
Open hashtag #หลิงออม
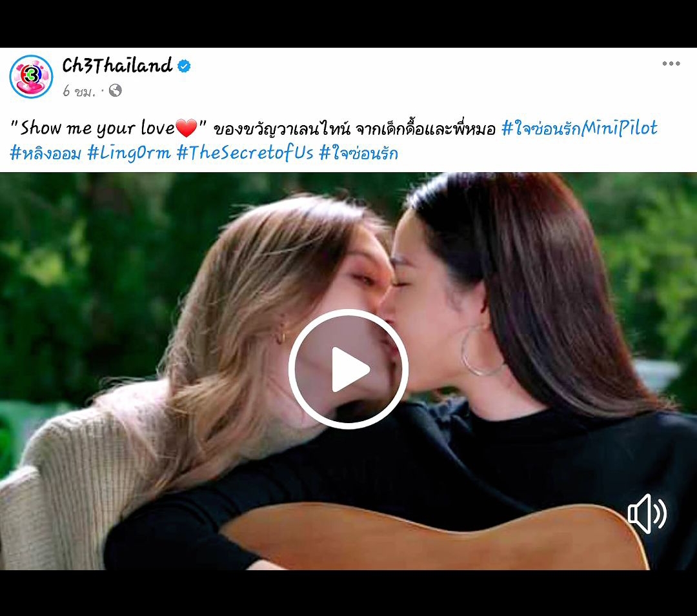click(x=46, y=154)
